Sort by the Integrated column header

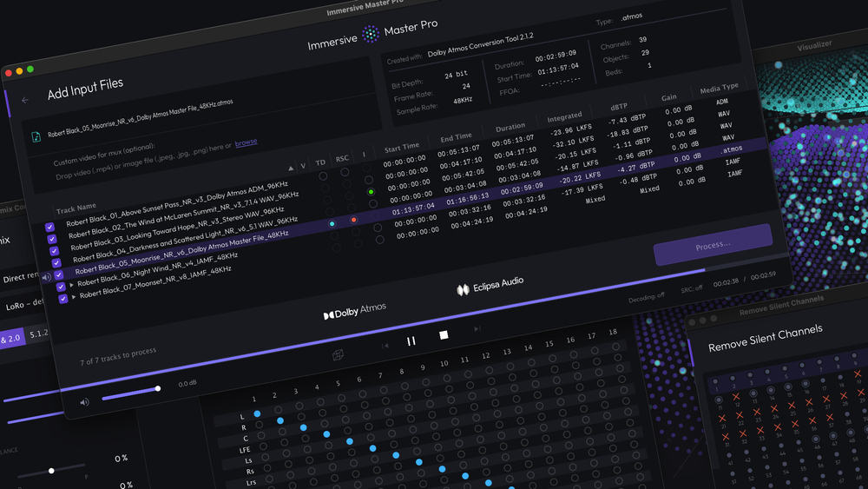pos(565,117)
